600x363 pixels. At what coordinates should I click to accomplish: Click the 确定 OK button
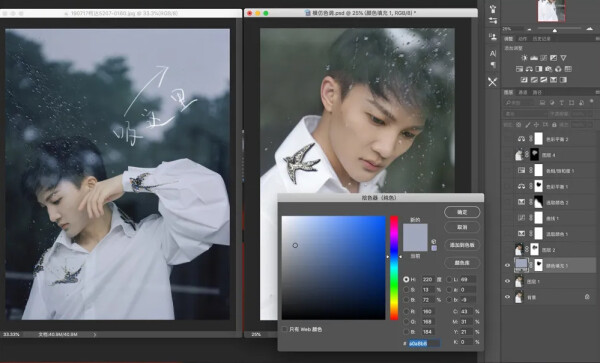(462, 212)
